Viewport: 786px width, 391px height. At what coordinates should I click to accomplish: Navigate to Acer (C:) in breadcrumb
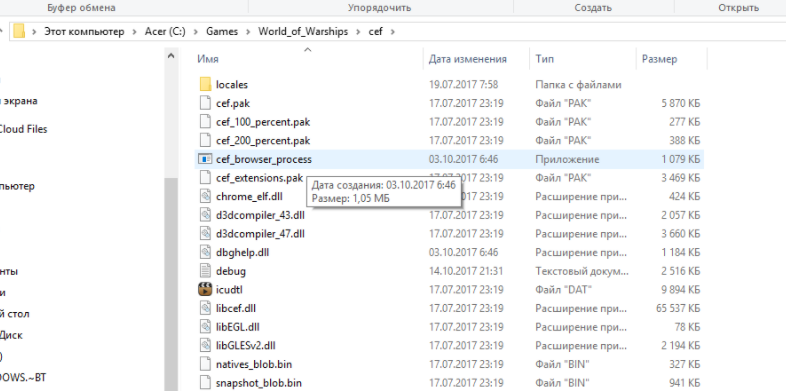pos(165,31)
